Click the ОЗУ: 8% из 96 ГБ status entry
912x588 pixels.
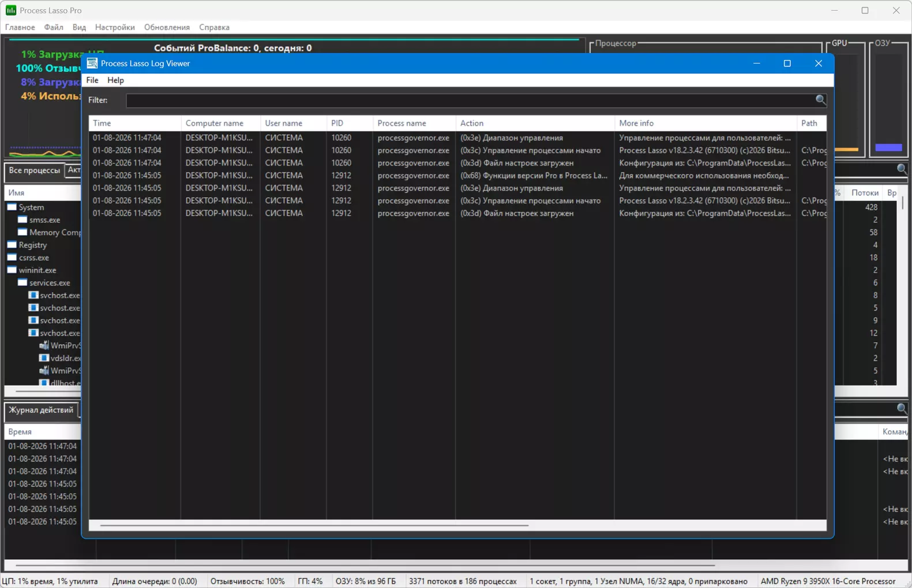tap(366, 581)
